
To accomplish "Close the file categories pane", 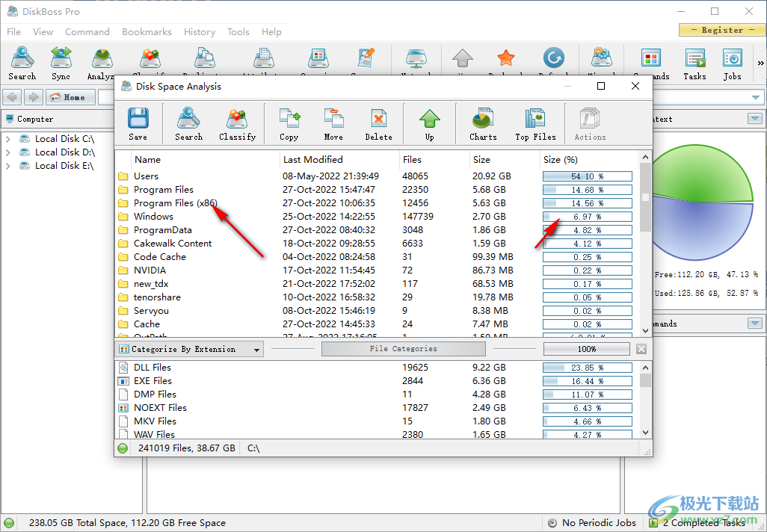I will point(641,349).
